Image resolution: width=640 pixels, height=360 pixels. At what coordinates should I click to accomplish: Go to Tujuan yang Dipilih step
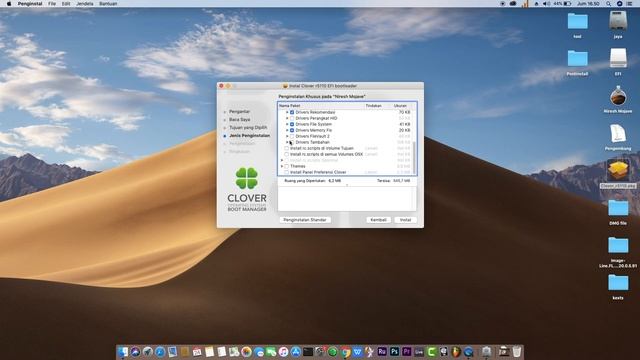click(x=248, y=128)
